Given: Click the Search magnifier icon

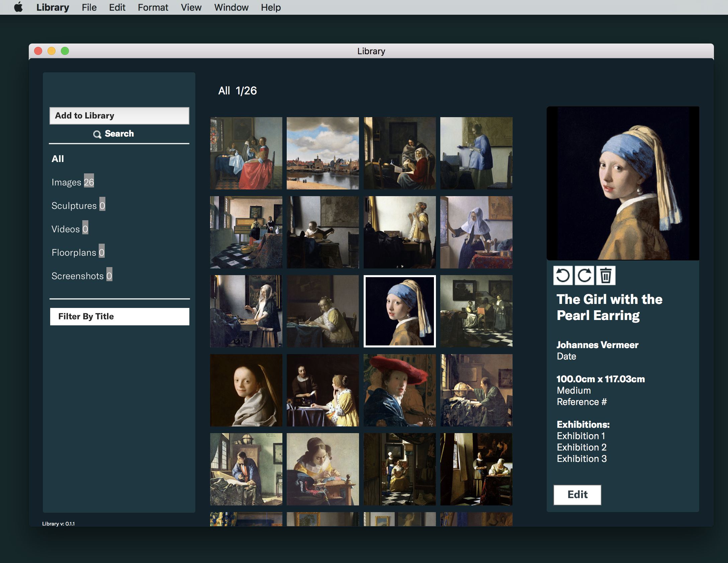Looking at the screenshot, I should pos(97,134).
